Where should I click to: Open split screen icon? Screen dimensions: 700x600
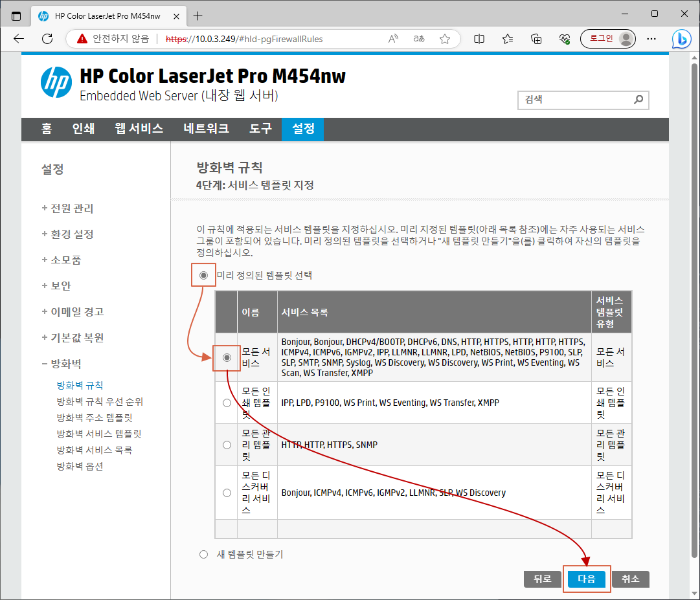(x=479, y=39)
